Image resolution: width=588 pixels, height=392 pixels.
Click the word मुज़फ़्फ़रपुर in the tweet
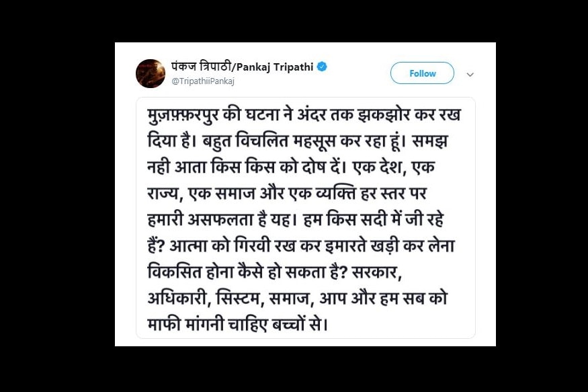click(x=183, y=115)
